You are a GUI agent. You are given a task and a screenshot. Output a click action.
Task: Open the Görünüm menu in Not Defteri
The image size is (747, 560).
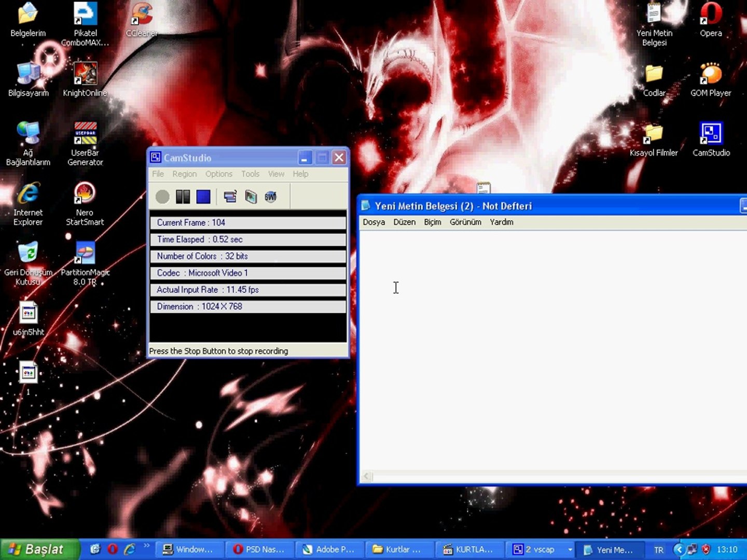[465, 222]
